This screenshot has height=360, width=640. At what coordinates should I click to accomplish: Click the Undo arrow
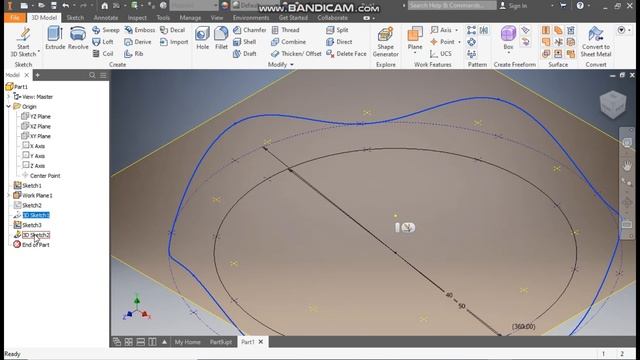66,6
